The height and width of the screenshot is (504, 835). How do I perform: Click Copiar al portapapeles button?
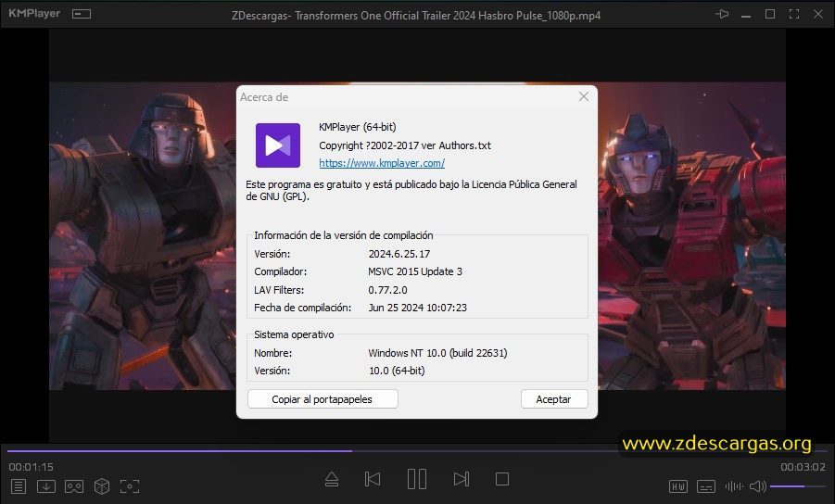(x=323, y=399)
